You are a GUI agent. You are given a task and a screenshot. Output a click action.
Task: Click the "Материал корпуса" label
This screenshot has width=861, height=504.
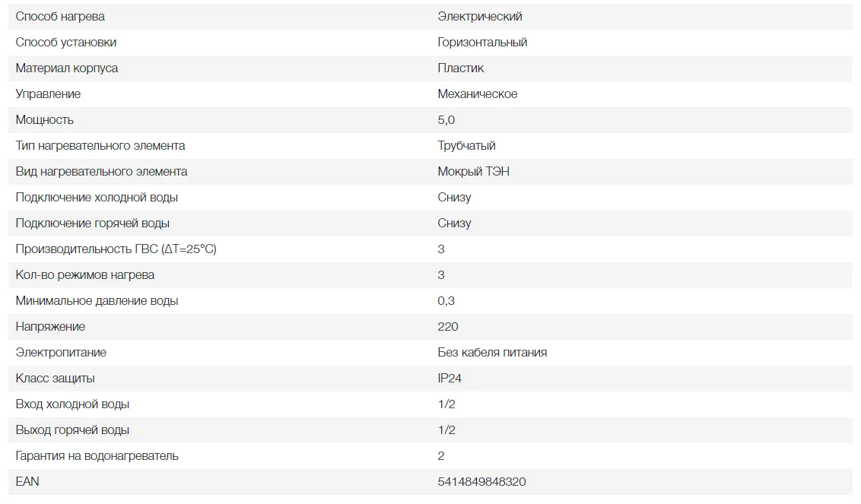[67, 68]
